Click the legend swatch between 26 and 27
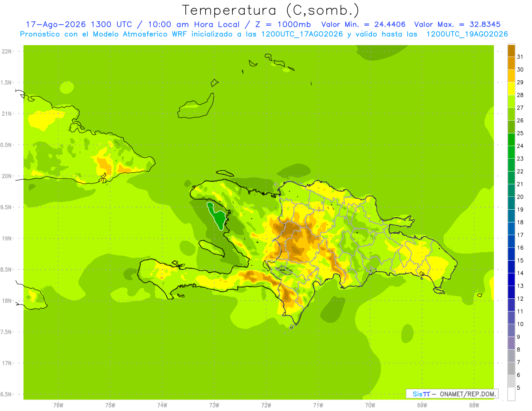This screenshot has width=532, height=411. point(511,114)
